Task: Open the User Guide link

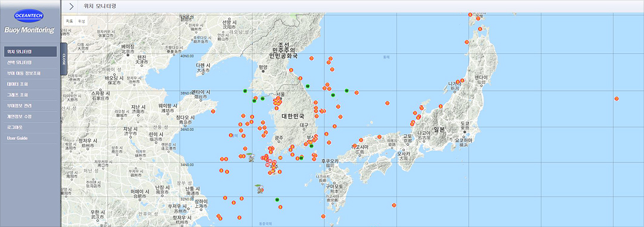Action: (x=30, y=138)
